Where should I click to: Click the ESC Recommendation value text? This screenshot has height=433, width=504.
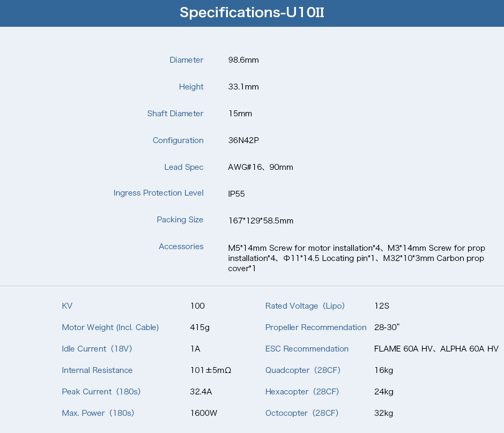point(436,349)
